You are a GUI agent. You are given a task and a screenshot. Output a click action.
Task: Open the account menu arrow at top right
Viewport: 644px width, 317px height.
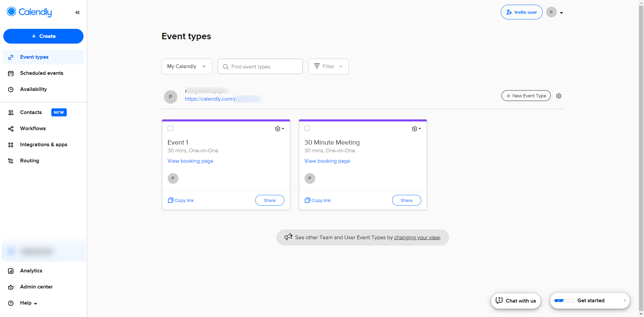click(x=561, y=13)
